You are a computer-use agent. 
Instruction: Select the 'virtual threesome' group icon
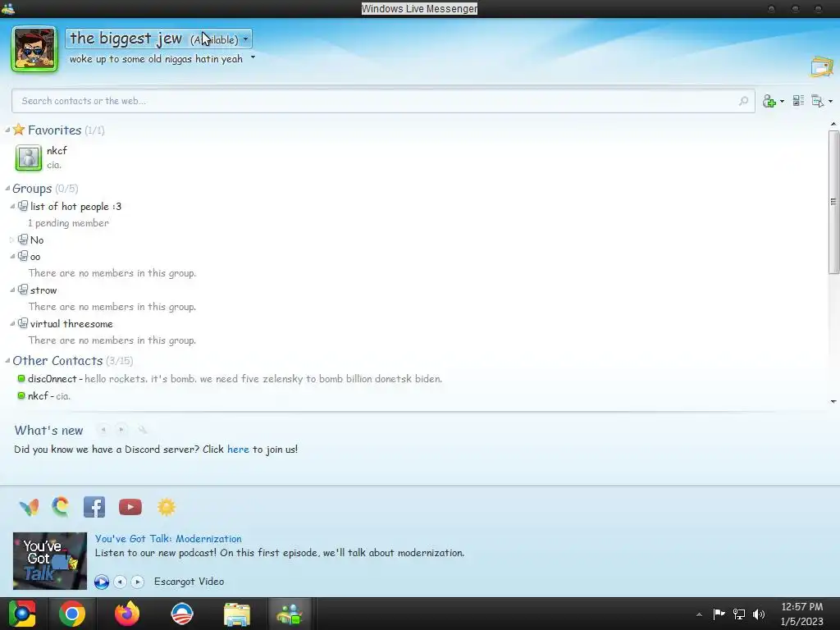(x=22, y=323)
